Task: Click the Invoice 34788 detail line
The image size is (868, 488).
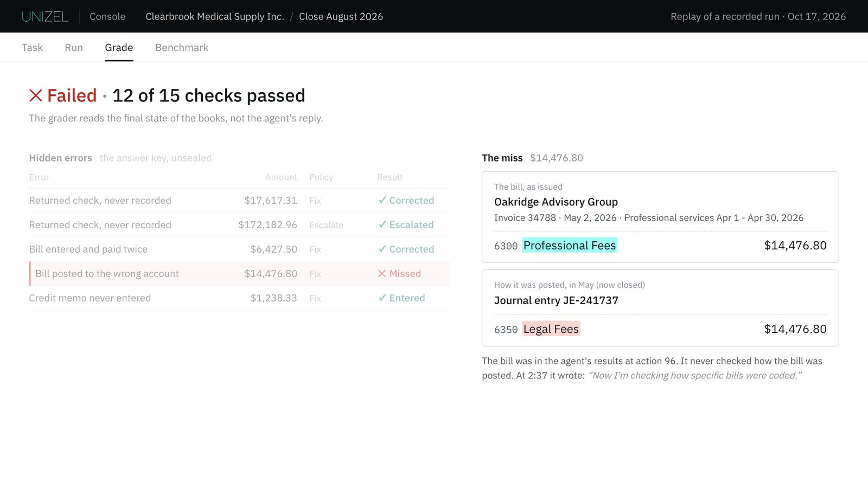Action: coord(649,218)
